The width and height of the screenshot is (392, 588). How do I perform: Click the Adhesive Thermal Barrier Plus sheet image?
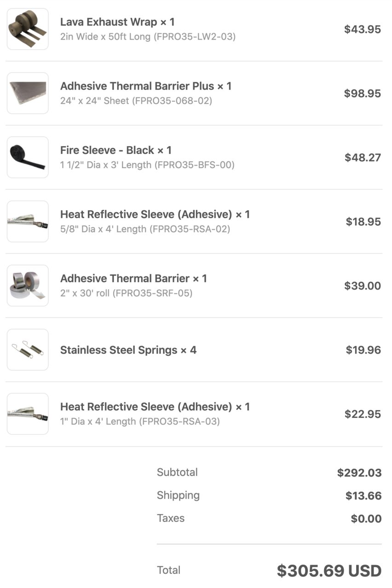coord(28,93)
